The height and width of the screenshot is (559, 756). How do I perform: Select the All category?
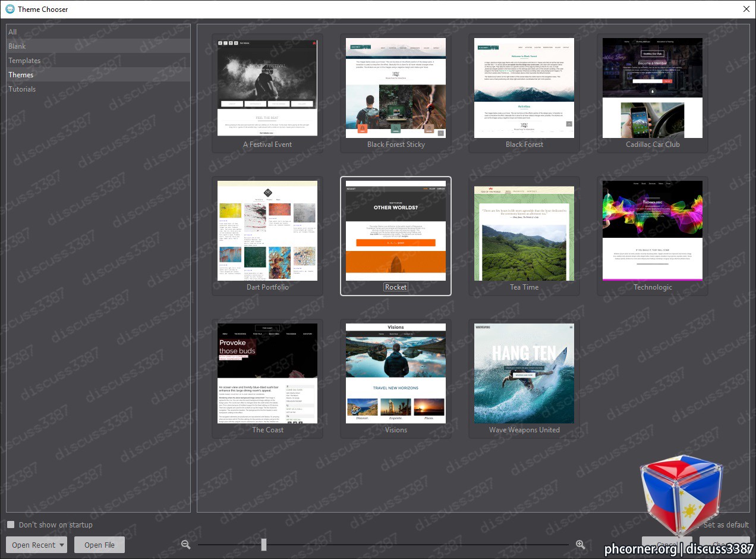coord(99,32)
